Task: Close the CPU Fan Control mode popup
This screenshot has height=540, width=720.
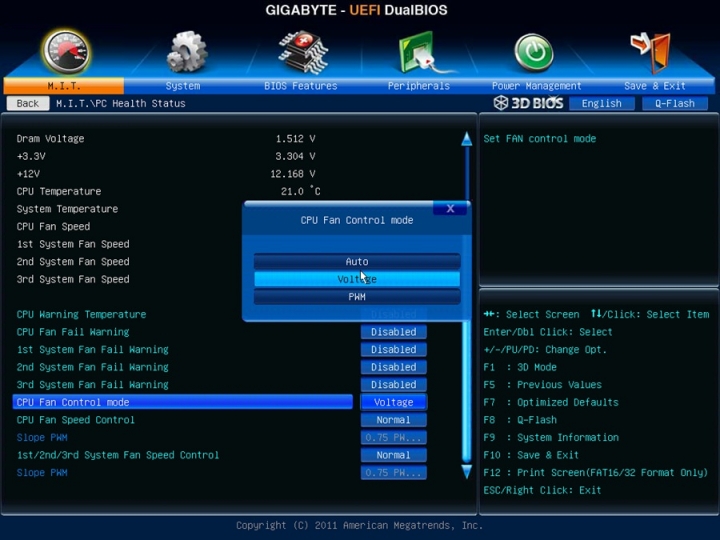Action: 450,208
